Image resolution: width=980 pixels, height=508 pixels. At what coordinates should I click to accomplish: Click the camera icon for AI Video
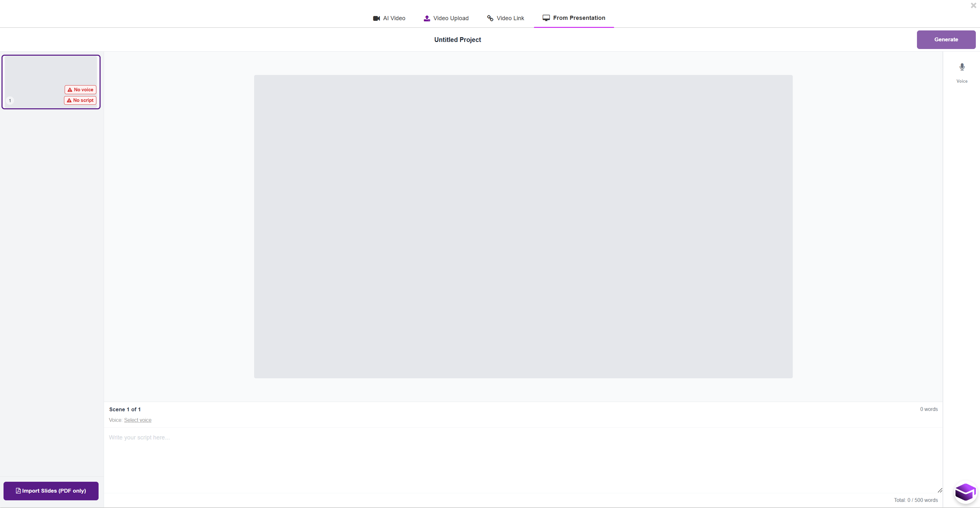click(376, 18)
